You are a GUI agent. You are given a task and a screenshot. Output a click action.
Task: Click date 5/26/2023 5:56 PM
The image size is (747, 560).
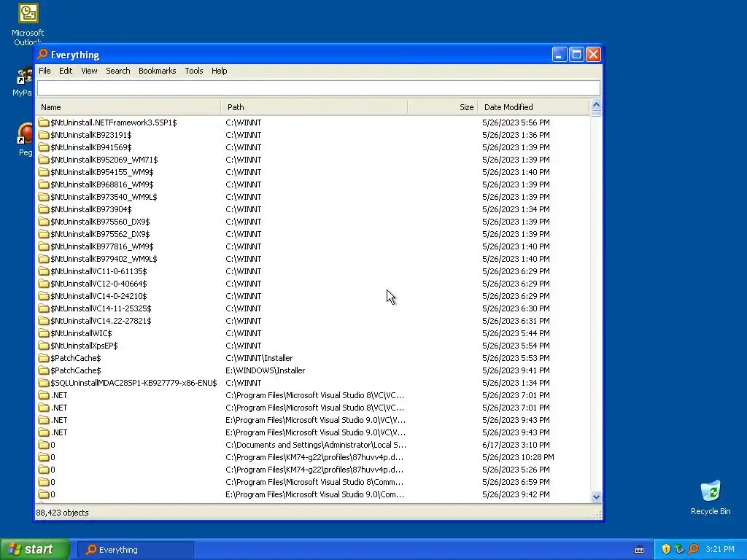(516, 122)
